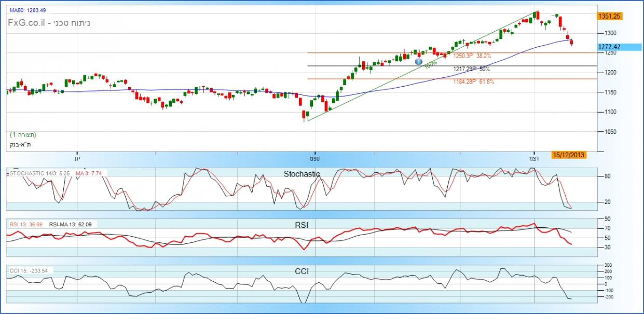Viewport: 644px width, 314px height.
Task: Click the CCI panel title
Action: [x=302, y=270]
